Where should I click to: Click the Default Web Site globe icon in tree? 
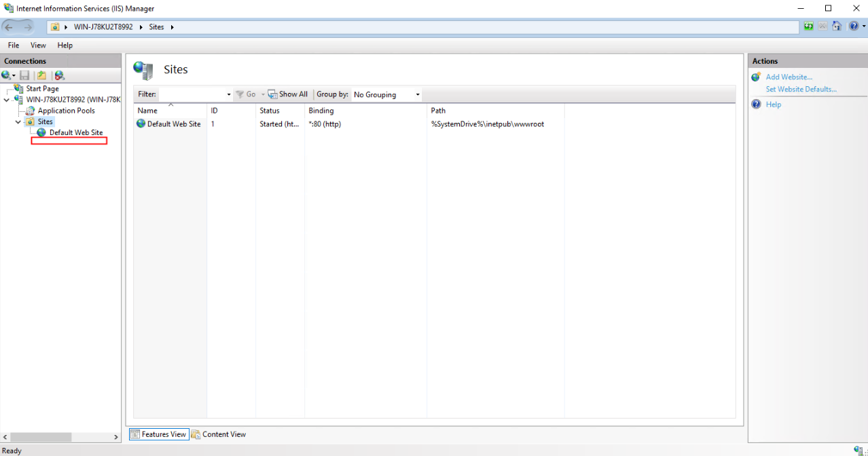(x=41, y=132)
